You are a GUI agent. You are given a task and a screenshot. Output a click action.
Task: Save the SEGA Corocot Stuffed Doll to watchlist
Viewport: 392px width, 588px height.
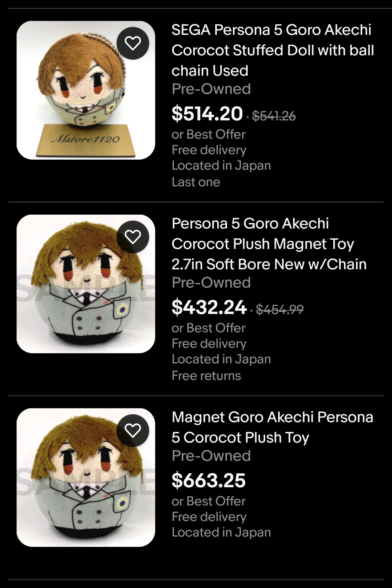point(133,43)
